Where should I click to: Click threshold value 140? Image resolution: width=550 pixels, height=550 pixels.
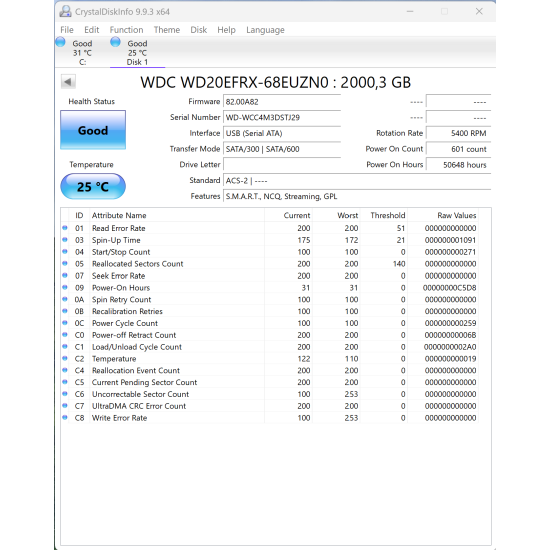pyautogui.click(x=399, y=264)
